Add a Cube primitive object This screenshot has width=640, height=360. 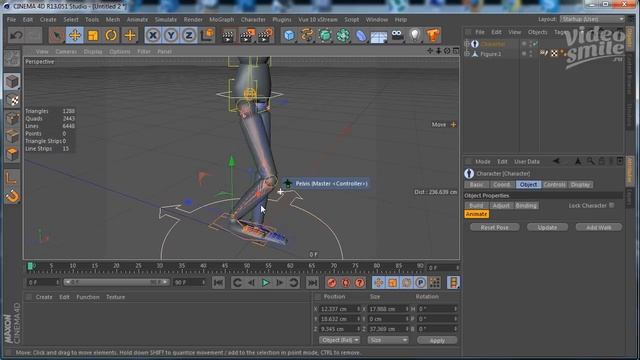[289, 36]
